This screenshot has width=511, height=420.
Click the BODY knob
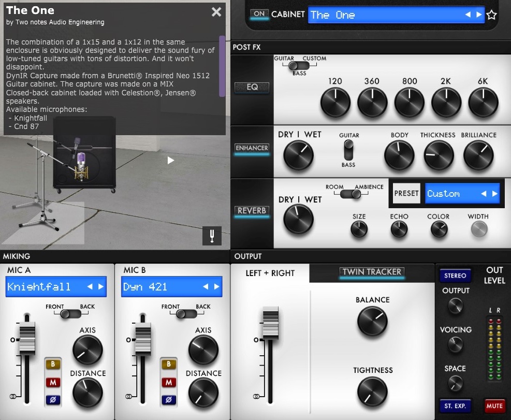[x=399, y=155]
